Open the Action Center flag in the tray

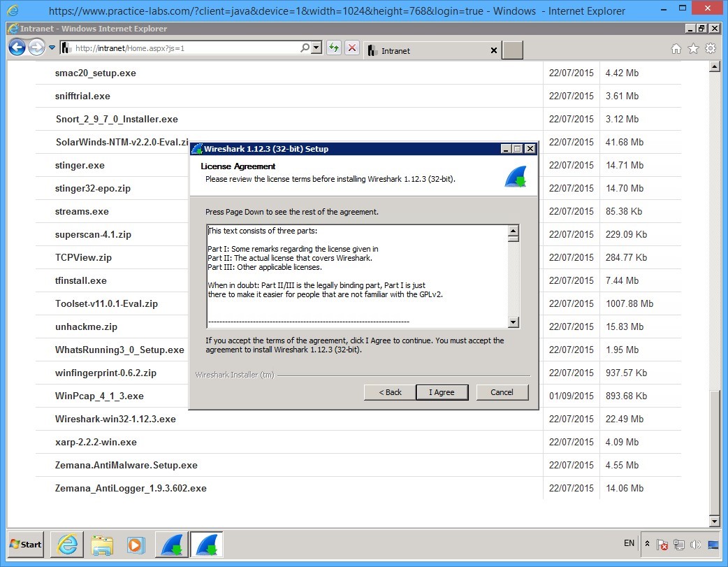click(662, 544)
